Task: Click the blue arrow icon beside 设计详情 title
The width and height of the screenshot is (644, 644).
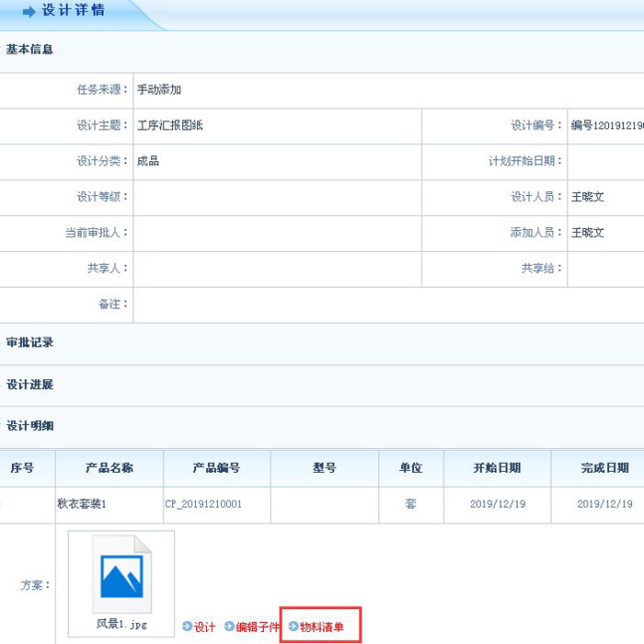Action: [29, 12]
